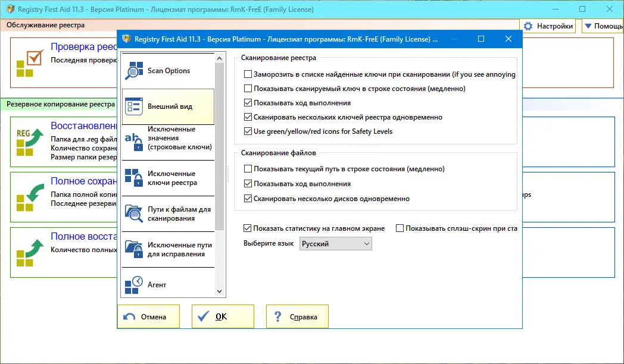Open Исключенные пути для исправления section

pos(169,249)
